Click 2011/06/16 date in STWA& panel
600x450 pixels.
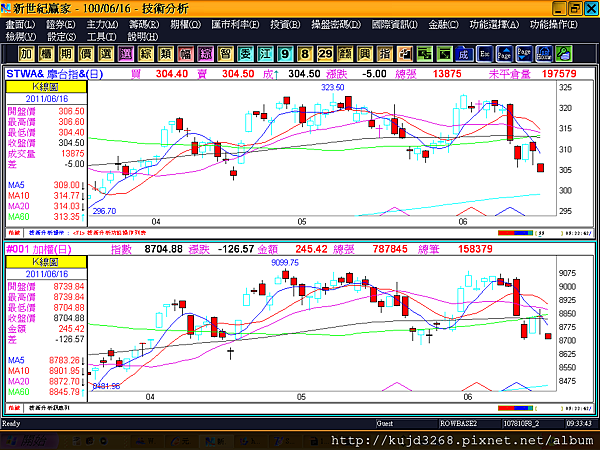[47, 99]
